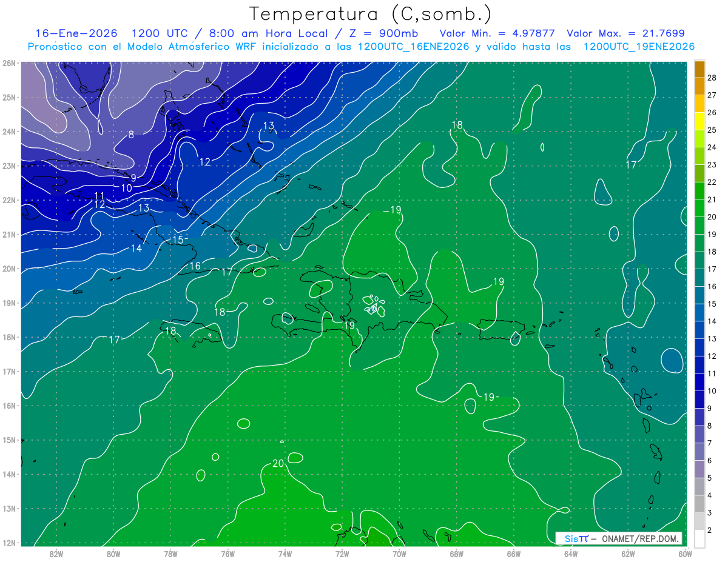728x562 pixels.
Task: Click the "62W" longitude axis label
Action: coord(628,553)
